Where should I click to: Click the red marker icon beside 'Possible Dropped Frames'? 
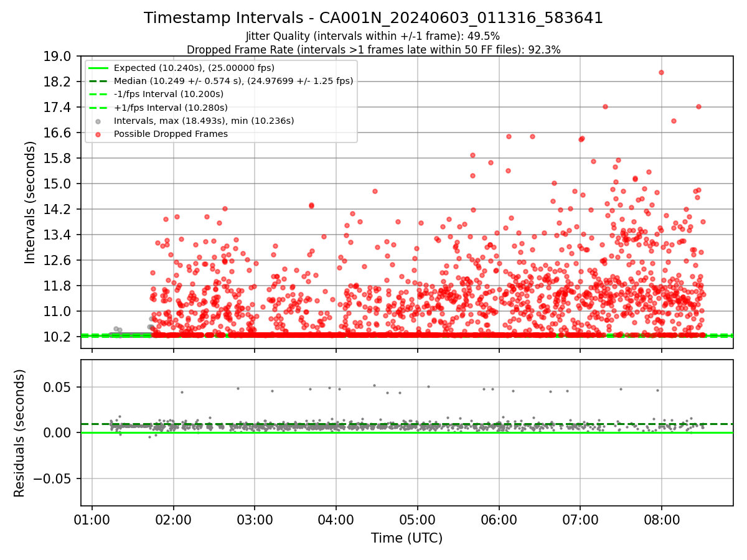(99, 134)
